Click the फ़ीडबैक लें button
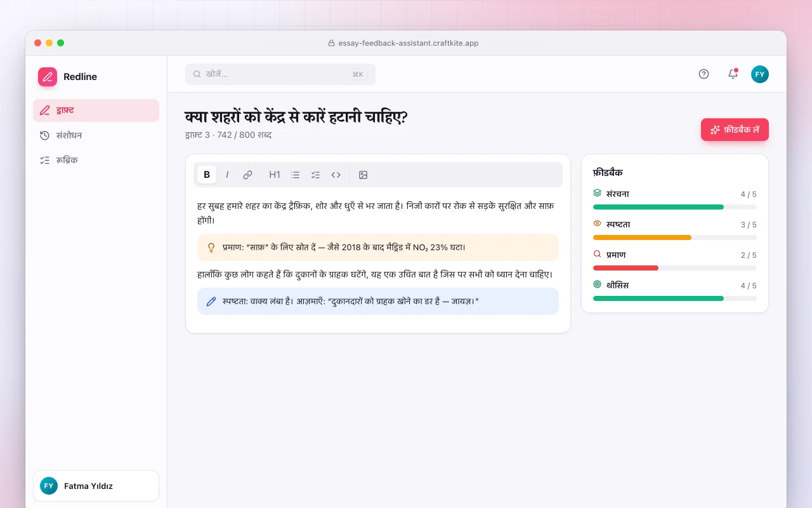Image resolution: width=812 pixels, height=508 pixels. pyautogui.click(x=735, y=130)
